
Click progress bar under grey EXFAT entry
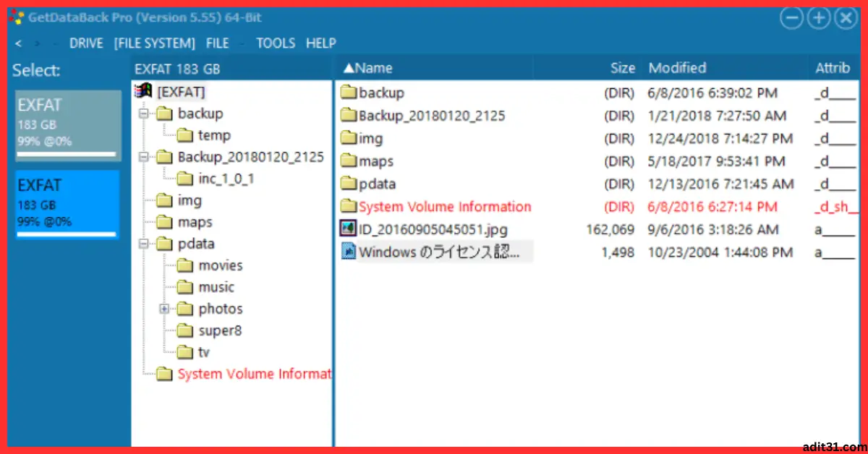[x=67, y=154]
